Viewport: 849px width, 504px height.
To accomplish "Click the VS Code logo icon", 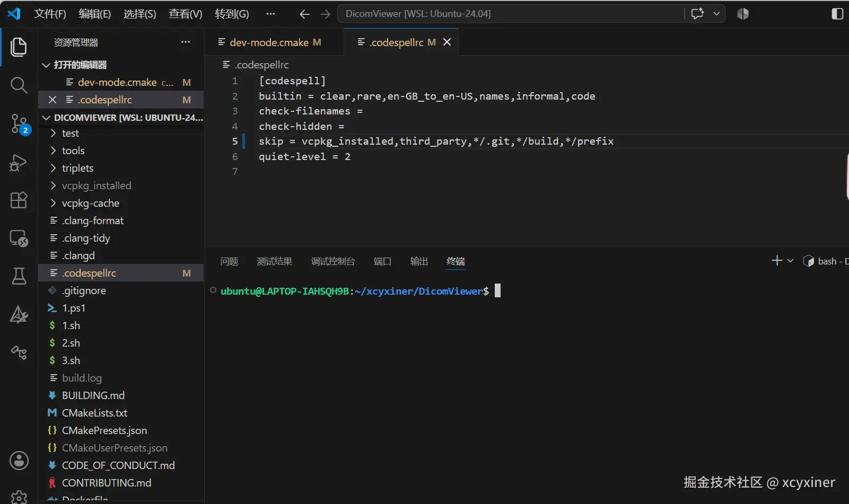I will (14, 14).
